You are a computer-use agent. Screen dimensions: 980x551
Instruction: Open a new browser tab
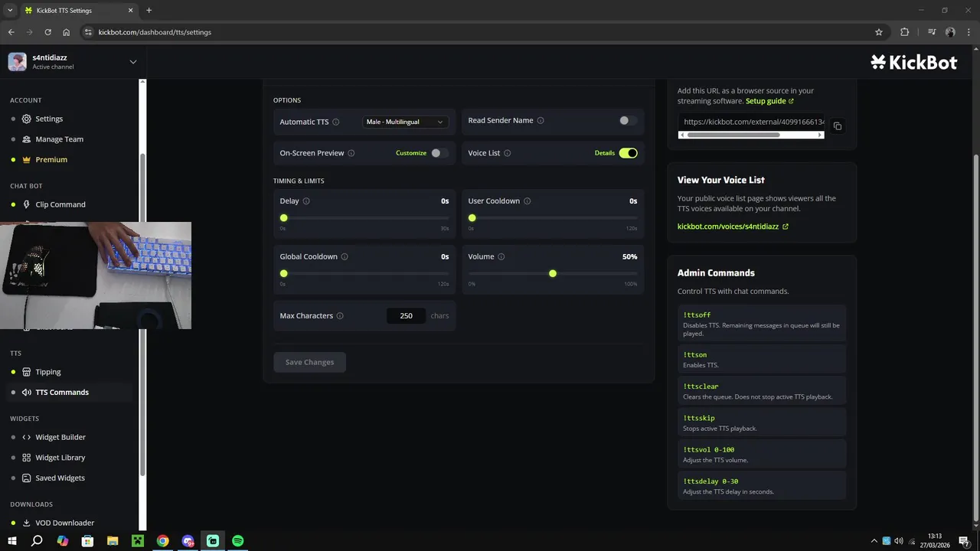tap(149, 10)
